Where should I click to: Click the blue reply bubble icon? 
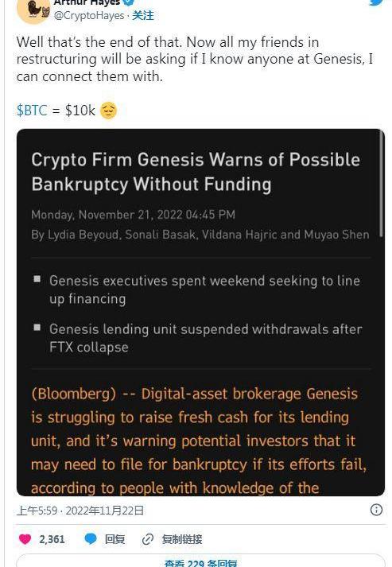click(x=91, y=539)
